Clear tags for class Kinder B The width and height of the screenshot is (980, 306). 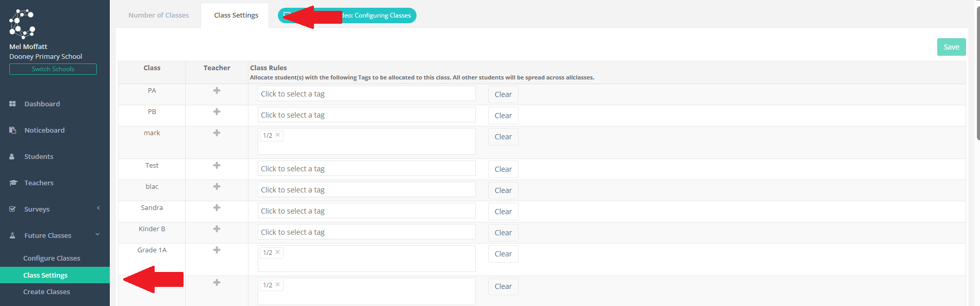[503, 233]
